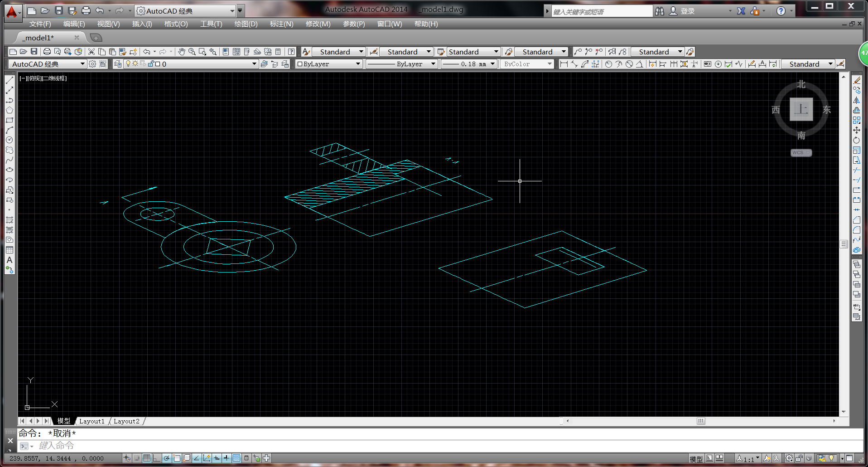The height and width of the screenshot is (467, 868).
Task: Click the 登录 sign-in button
Action: point(682,11)
